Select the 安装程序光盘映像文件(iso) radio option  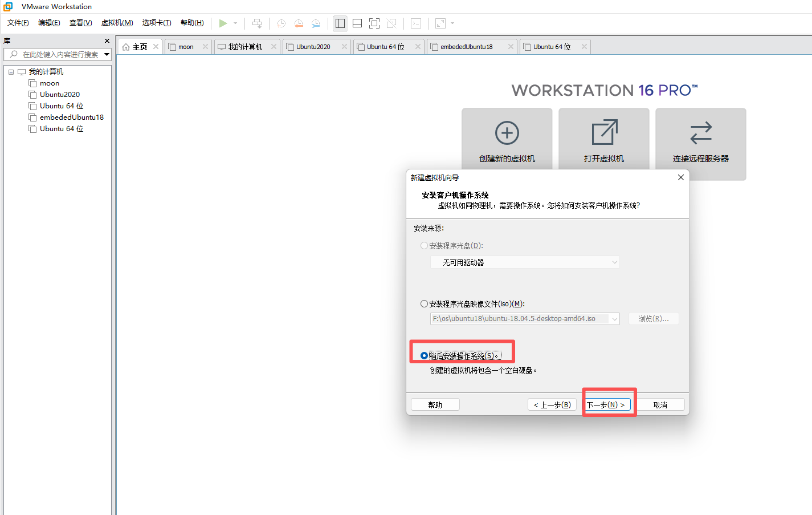click(x=424, y=304)
